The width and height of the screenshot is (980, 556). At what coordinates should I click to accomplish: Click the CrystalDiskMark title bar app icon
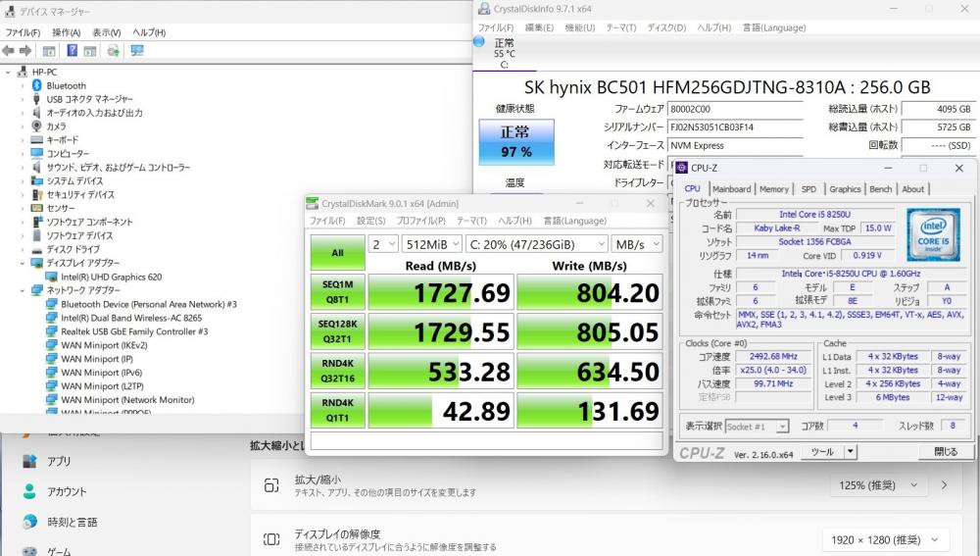[x=312, y=203]
